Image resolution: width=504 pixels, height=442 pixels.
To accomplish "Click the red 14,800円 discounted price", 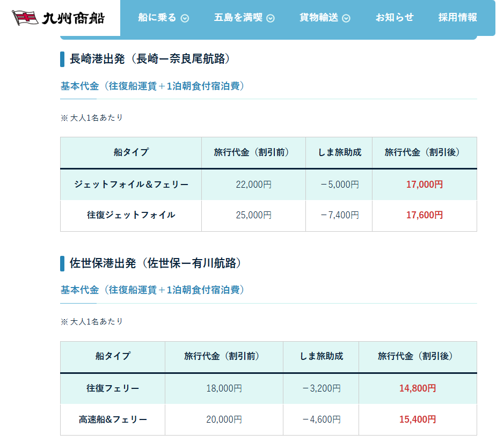I will tap(417, 388).
